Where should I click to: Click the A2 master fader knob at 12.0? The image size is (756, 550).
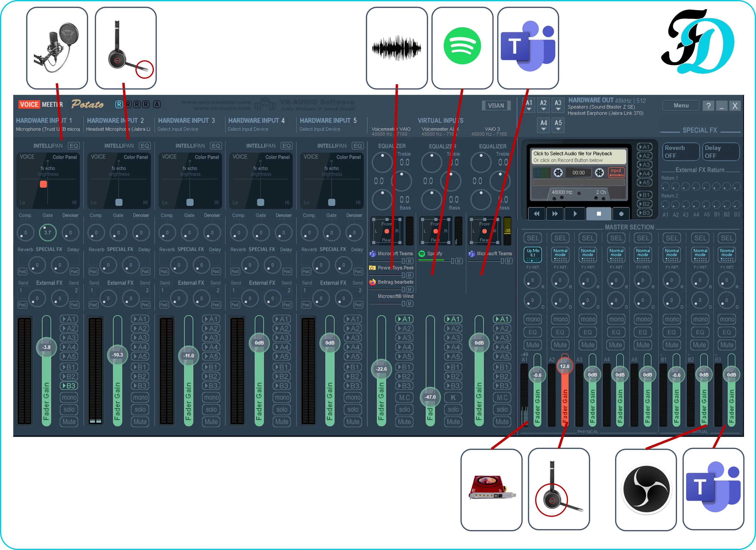click(x=565, y=366)
